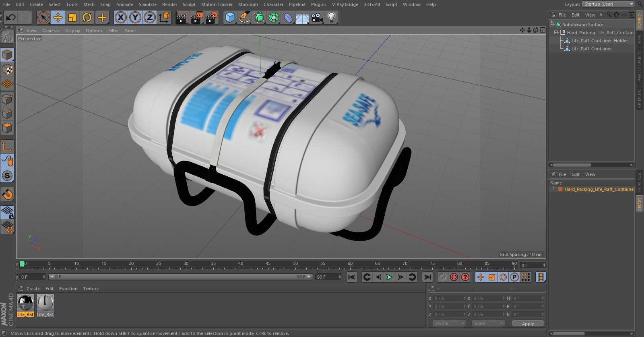Add a Light object
Viewport: 644px width, 337px height.
(x=332, y=17)
